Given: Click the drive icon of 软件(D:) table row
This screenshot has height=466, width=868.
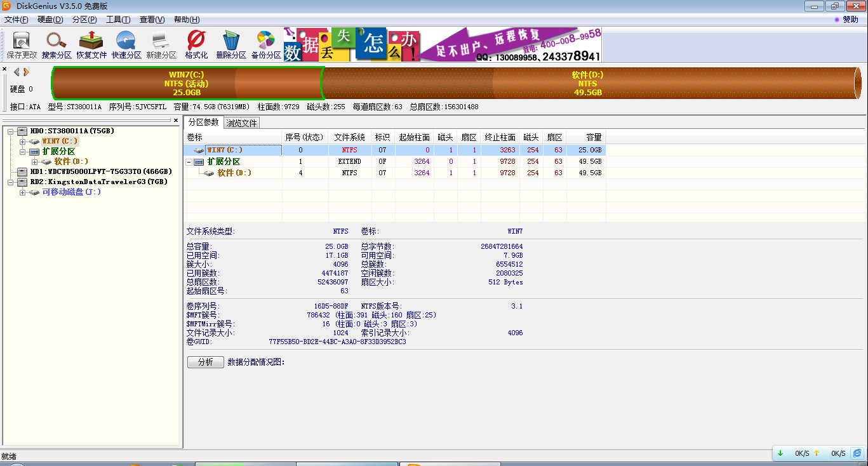Looking at the screenshot, I should coord(210,173).
